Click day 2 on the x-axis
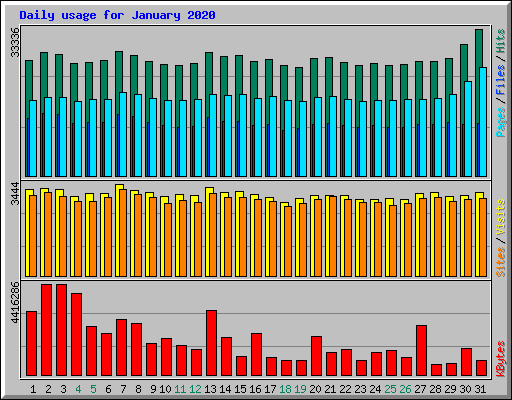This screenshot has height=400, width=512. click(x=48, y=389)
